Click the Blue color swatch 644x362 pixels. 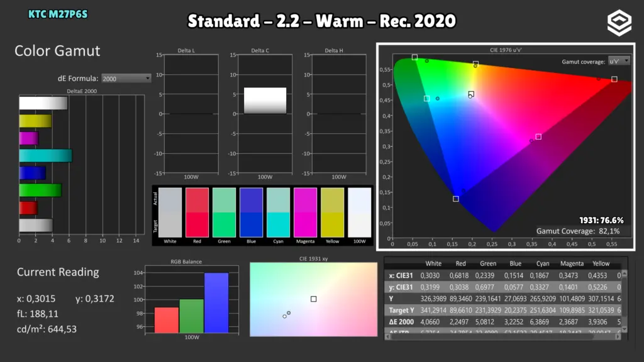click(252, 212)
